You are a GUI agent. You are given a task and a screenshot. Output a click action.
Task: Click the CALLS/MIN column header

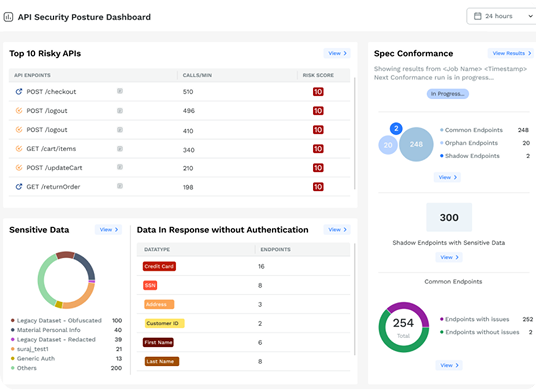click(x=197, y=75)
